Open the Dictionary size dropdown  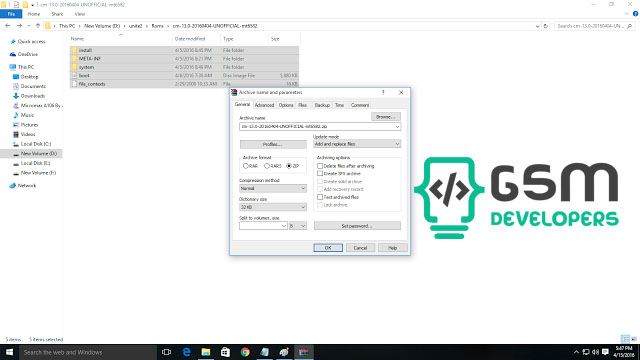point(273,207)
